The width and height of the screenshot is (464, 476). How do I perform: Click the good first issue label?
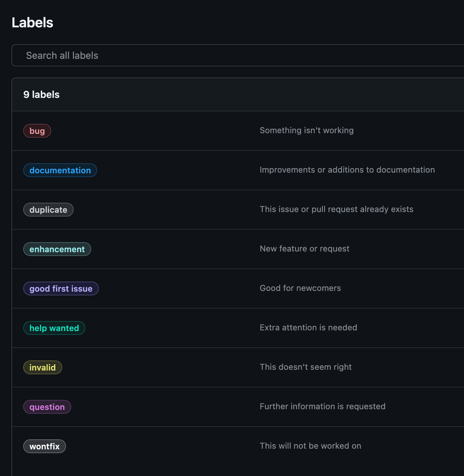pos(61,289)
